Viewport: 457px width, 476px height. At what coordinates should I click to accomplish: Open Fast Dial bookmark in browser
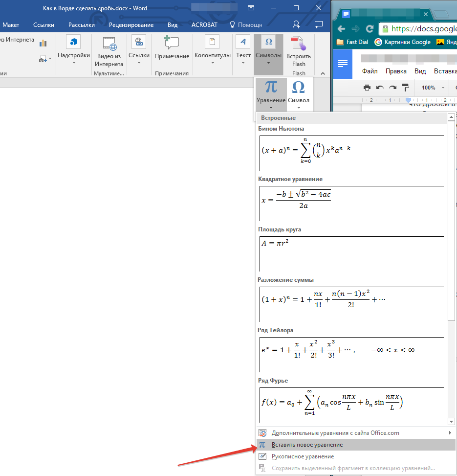pos(352,42)
